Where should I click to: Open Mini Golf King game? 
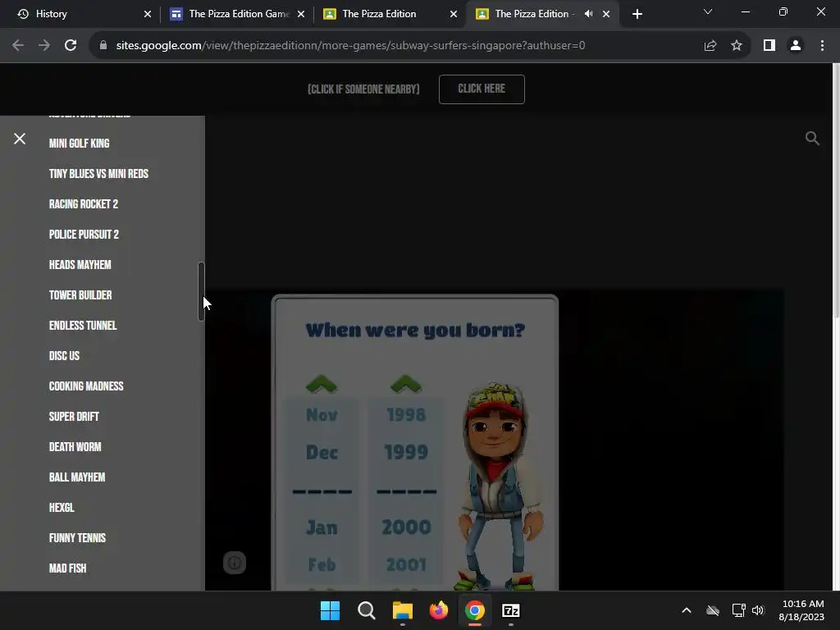pos(80,144)
